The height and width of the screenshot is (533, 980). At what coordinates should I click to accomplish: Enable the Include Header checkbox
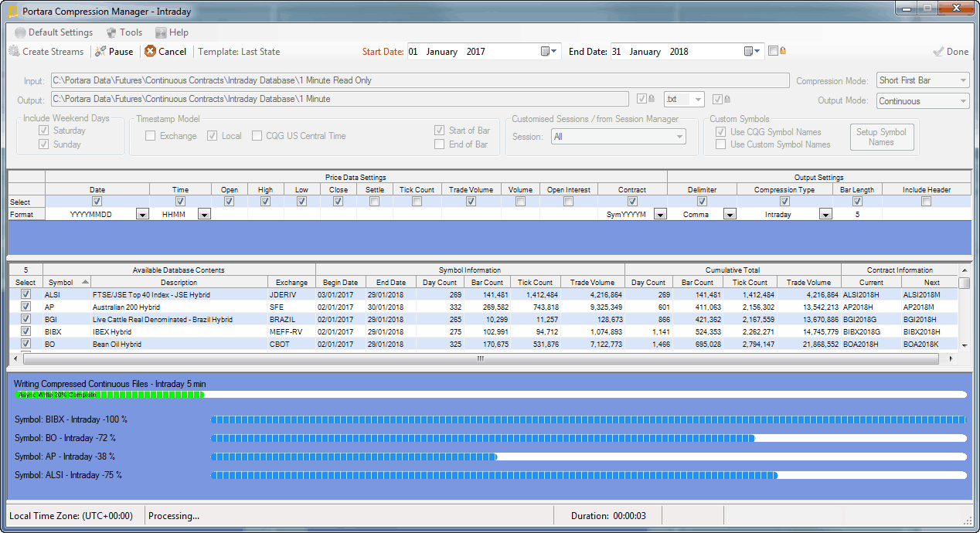click(926, 202)
